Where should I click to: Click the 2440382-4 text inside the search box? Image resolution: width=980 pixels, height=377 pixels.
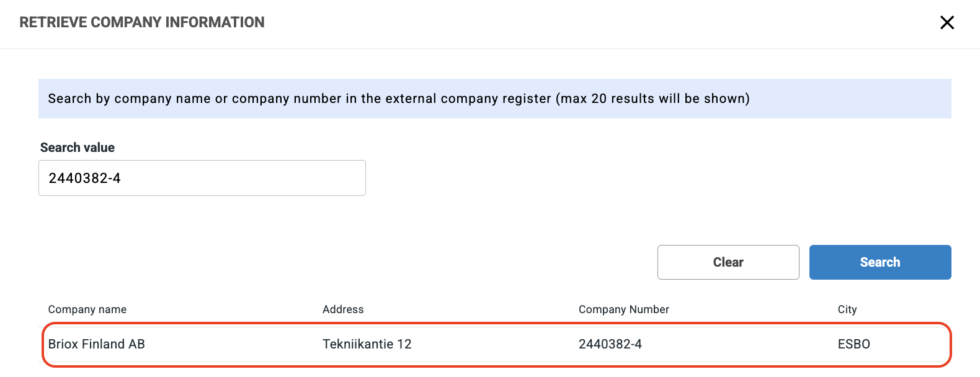[x=85, y=179]
